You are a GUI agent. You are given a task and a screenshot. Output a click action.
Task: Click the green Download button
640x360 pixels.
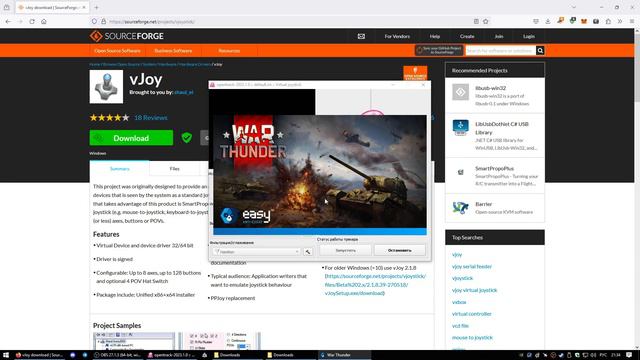[131, 138]
